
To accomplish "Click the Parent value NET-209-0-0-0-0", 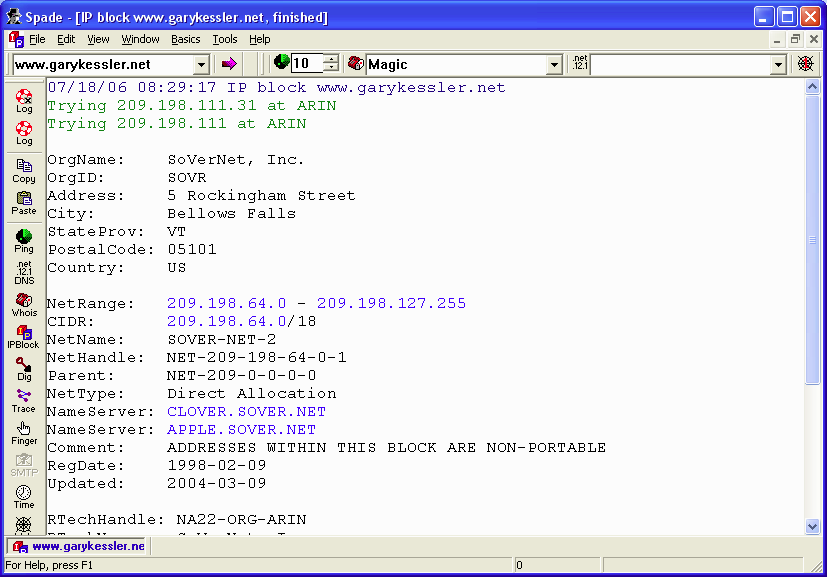I will (242, 375).
